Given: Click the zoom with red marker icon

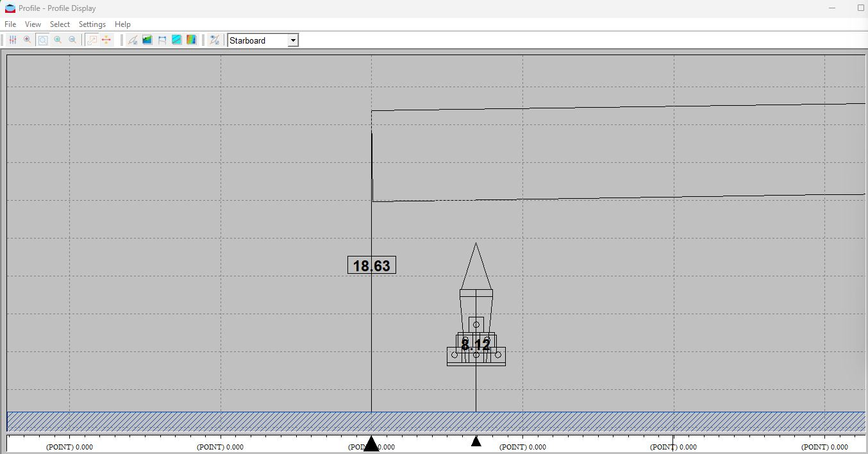Looking at the screenshot, I should click(x=27, y=40).
